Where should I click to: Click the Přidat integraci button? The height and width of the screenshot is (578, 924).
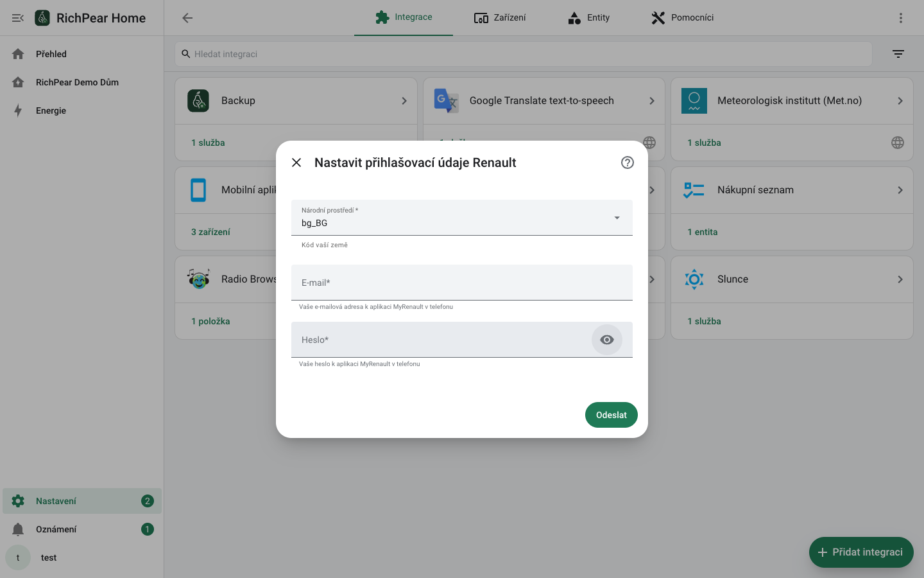tap(861, 552)
